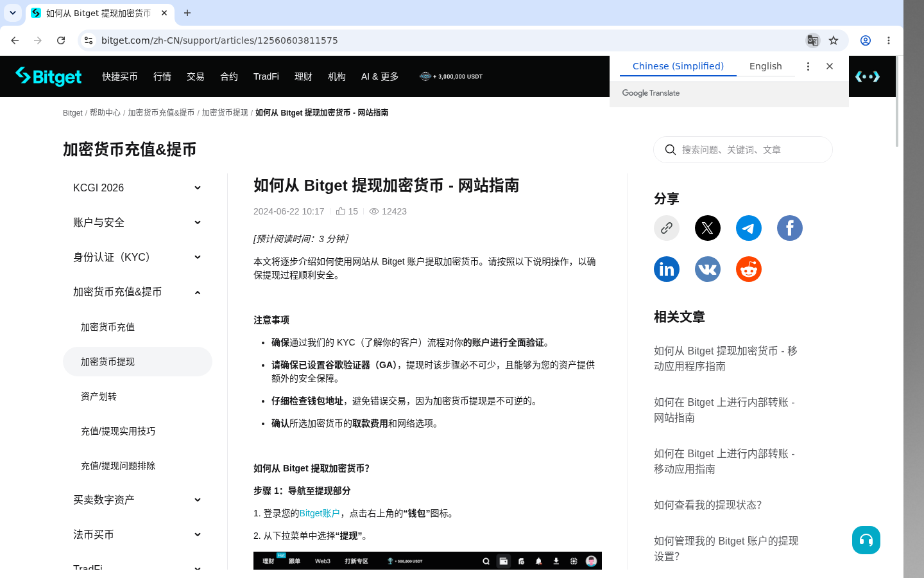Screen dimensions: 924x578
Task: Click the Bitget账户 link in step 1
Action: (x=320, y=513)
